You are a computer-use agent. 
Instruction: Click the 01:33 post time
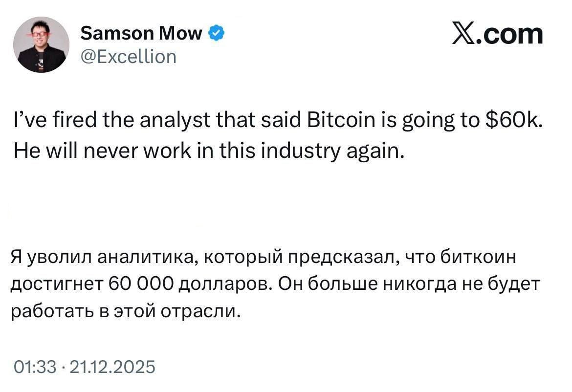[35, 367]
